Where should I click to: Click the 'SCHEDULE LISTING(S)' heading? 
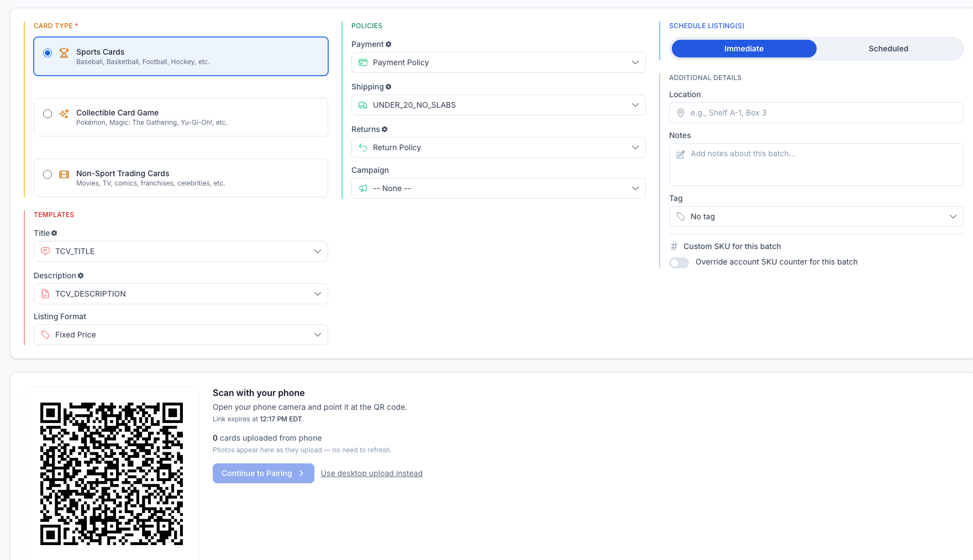click(707, 26)
